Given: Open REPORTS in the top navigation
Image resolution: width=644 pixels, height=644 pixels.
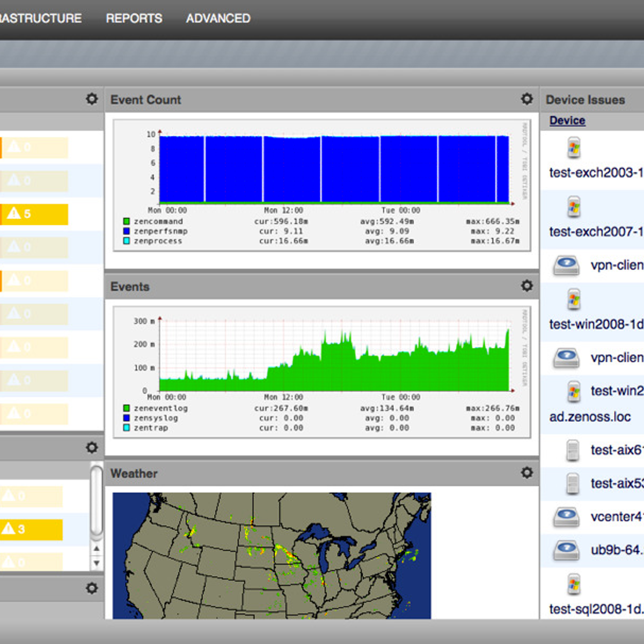Looking at the screenshot, I should coord(134,18).
